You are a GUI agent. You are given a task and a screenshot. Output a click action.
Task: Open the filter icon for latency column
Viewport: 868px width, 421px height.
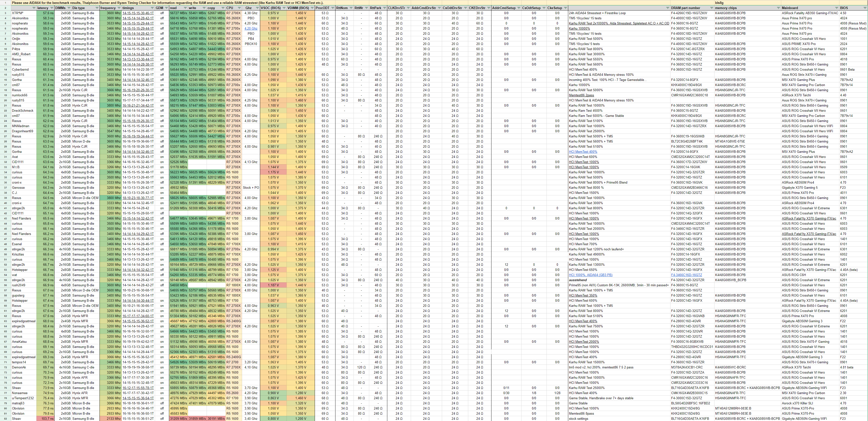tap(52, 8)
